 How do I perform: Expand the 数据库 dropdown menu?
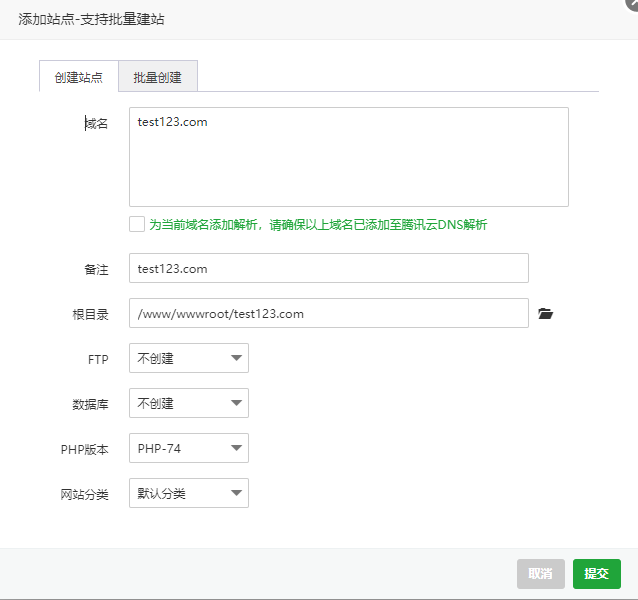(x=188, y=403)
